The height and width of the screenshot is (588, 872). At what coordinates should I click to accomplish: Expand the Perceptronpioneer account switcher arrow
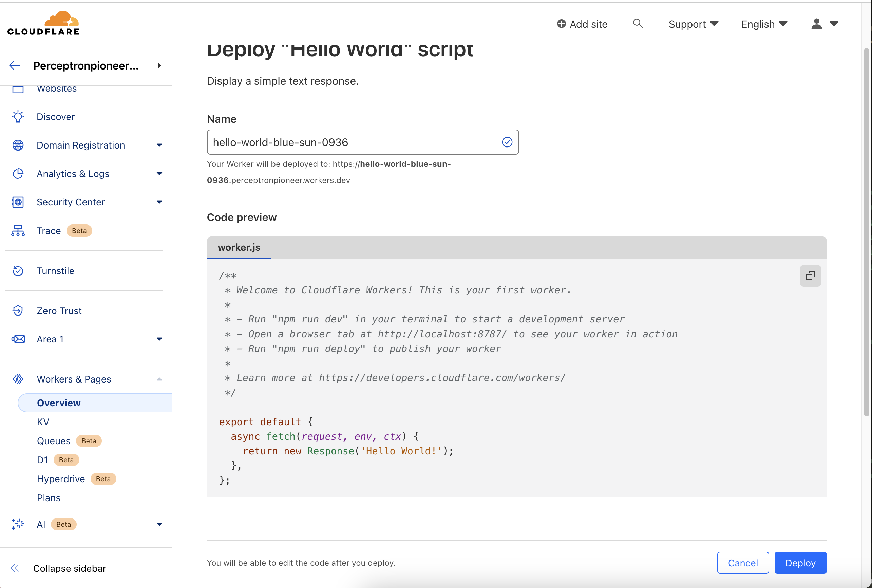(159, 66)
